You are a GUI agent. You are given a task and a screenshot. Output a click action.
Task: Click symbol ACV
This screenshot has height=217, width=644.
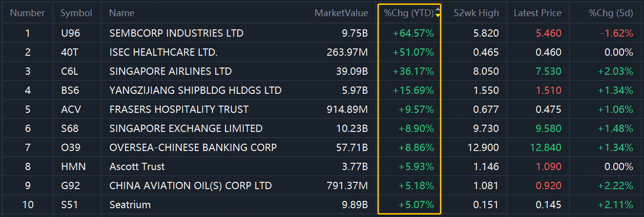(70, 109)
